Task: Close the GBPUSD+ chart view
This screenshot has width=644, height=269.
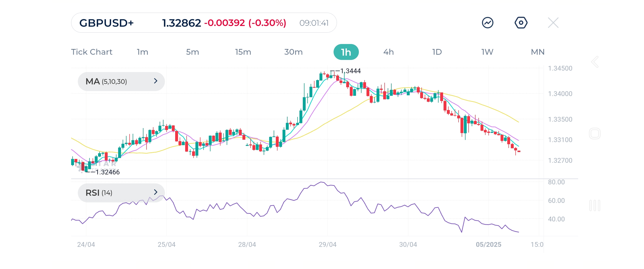Action: [x=553, y=23]
